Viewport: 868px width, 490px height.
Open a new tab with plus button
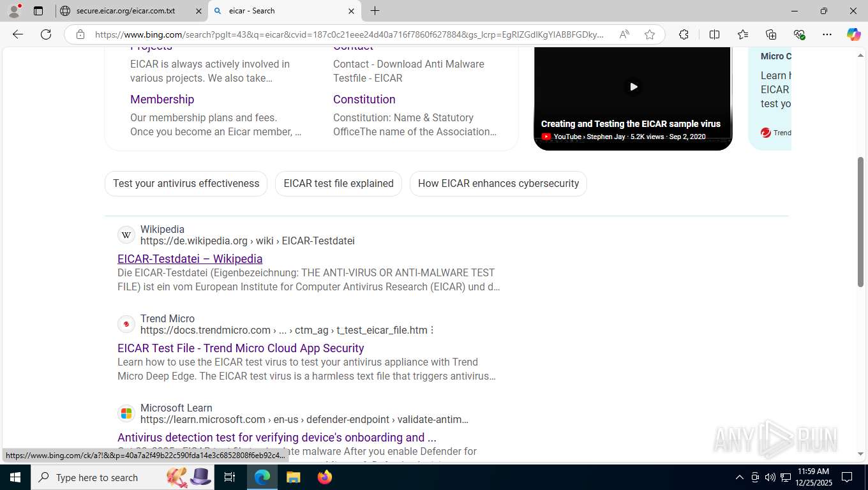point(375,11)
